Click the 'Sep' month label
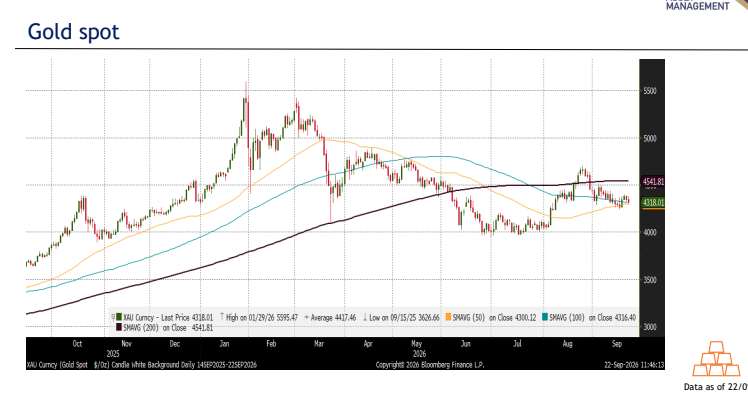 (x=617, y=344)
